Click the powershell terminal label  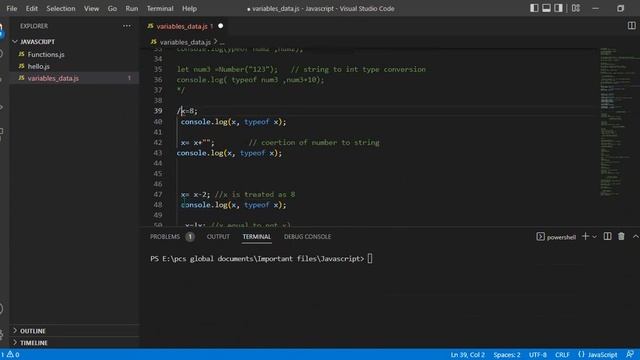click(561, 237)
